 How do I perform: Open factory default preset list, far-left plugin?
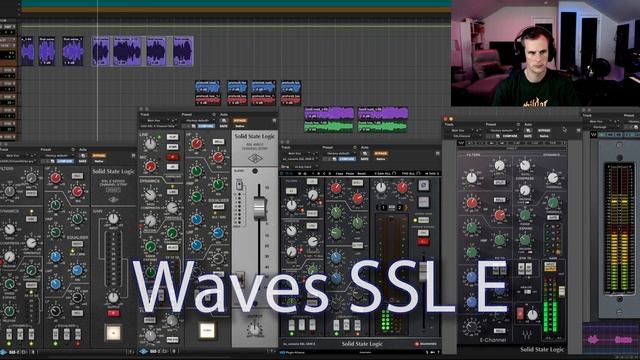coord(59,156)
